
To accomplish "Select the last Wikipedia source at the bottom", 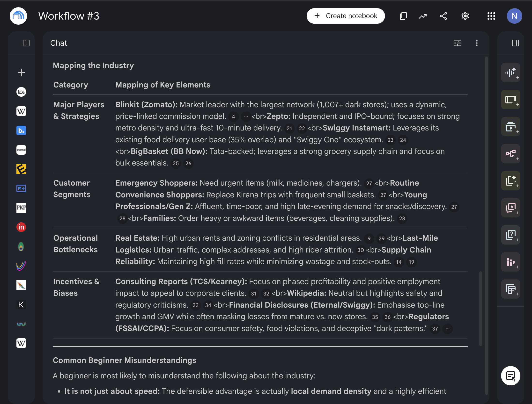I will [x=21, y=343].
